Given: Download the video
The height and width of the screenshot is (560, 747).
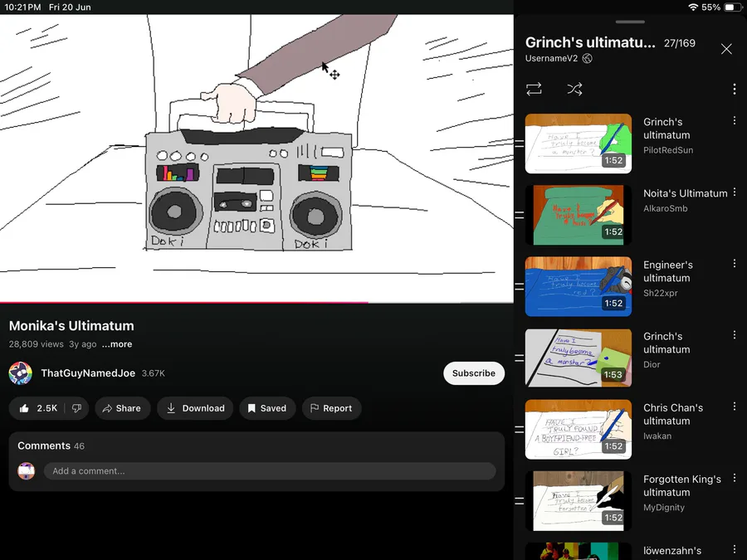Looking at the screenshot, I should click(195, 408).
